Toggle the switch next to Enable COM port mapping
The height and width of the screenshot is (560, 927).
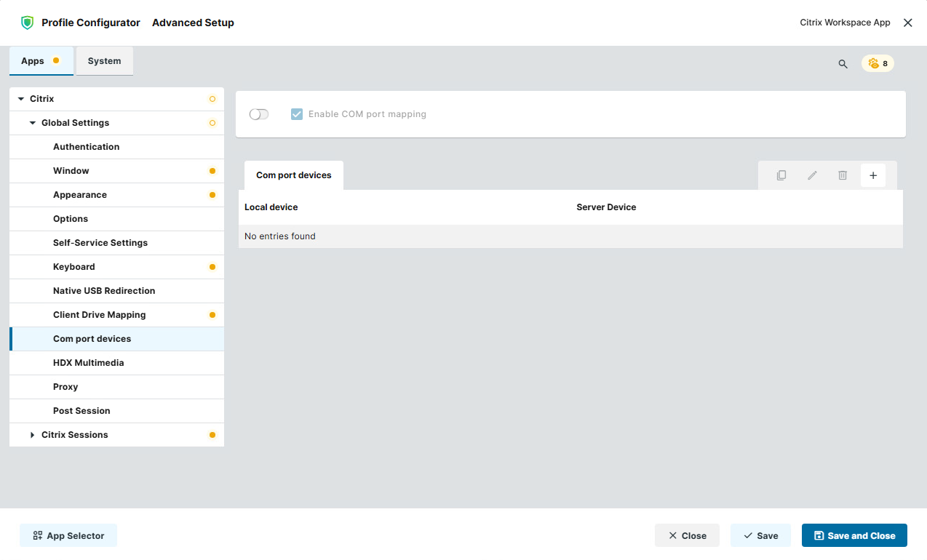pyautogui.click(x=259, y=114)
